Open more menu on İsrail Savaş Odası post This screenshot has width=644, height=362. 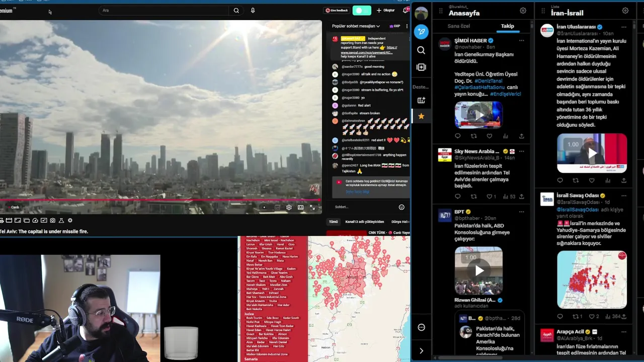pos(624,195)
